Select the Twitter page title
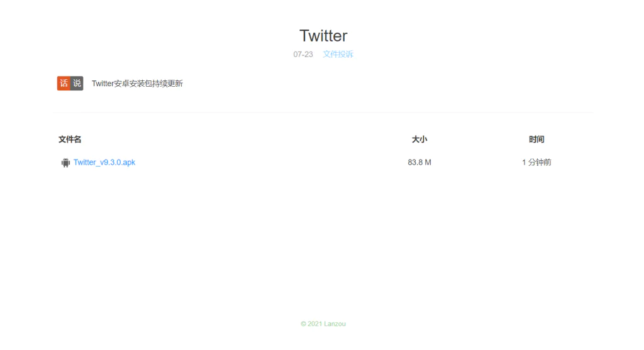 pos(323,36)
